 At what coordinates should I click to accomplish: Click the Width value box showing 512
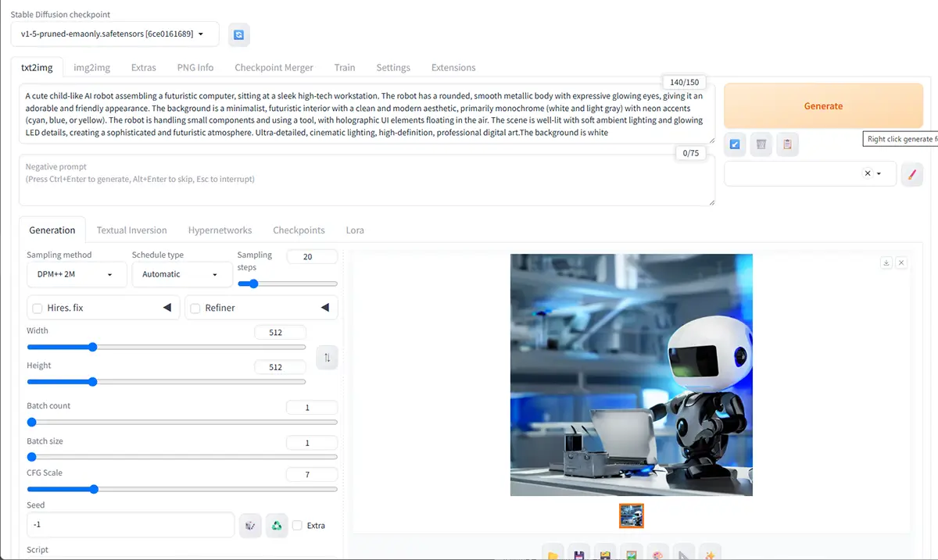[x=281, y=332]
